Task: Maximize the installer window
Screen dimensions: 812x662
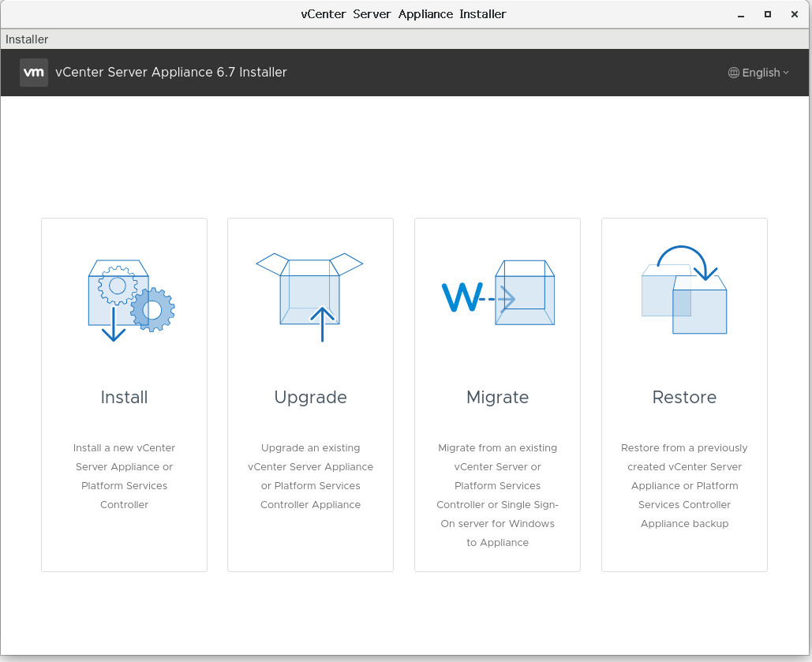Action: point(768,14)
